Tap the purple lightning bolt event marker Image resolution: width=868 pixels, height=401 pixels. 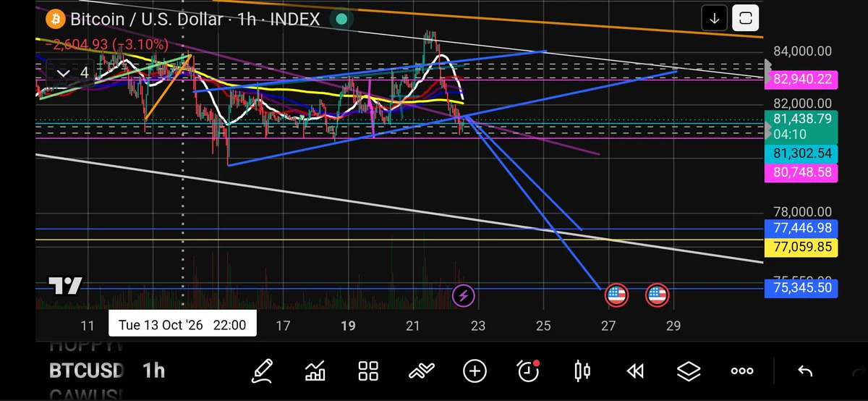pyautogui.click(x=463, y=295)
